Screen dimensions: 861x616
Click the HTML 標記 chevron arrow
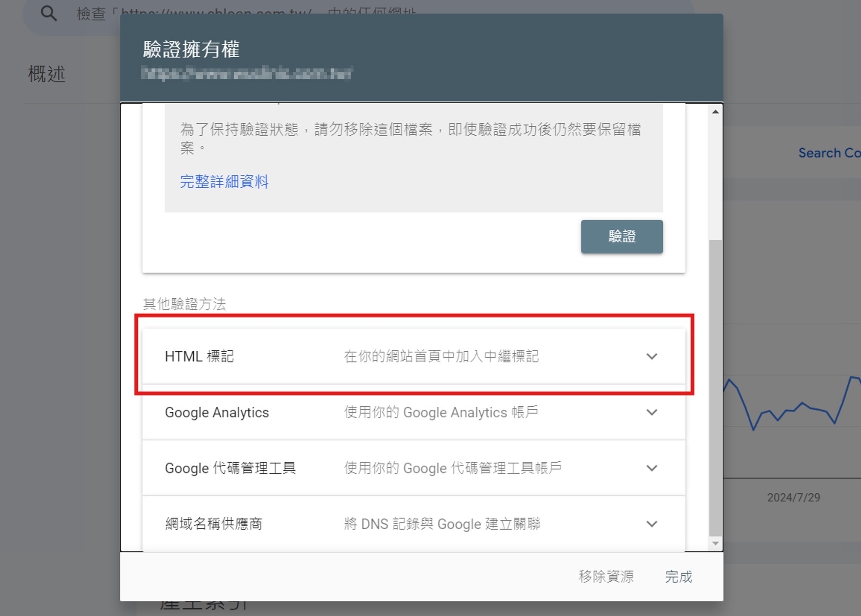tap(652, 356)
